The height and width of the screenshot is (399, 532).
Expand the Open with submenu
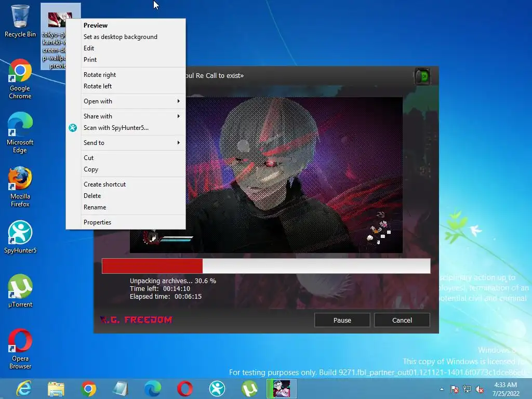pos(126,101)
